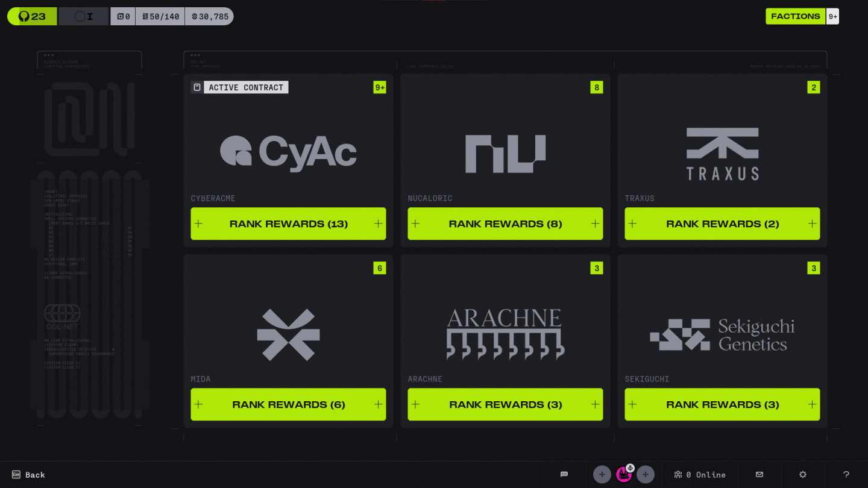
Task: Click the ARACHNE faction name label
Action: tap(425, 379)
